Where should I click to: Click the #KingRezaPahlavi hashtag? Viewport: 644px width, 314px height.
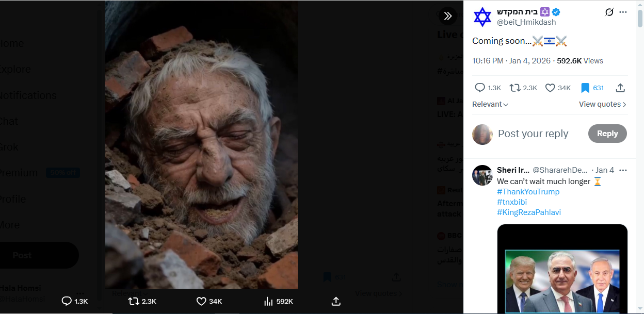pyautogui.click(x=528, y=212)
